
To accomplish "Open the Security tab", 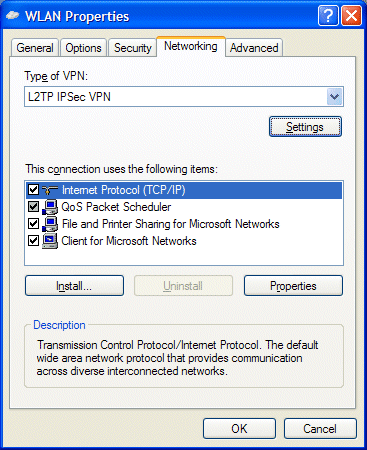I will 133,48.
